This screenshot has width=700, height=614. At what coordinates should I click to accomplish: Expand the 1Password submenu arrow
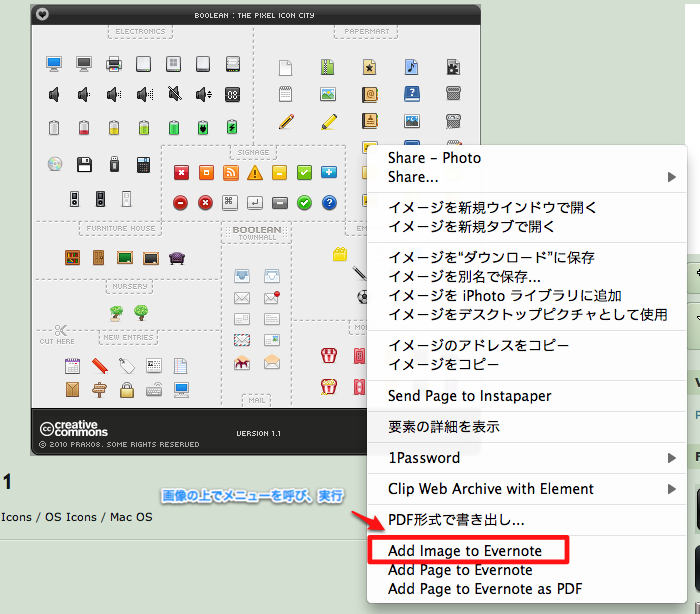click(671, 458)
